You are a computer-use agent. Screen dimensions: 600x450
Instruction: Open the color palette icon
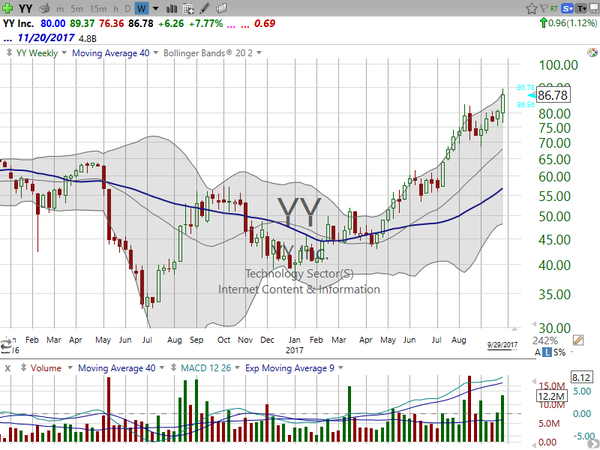[x=592, y=52]
